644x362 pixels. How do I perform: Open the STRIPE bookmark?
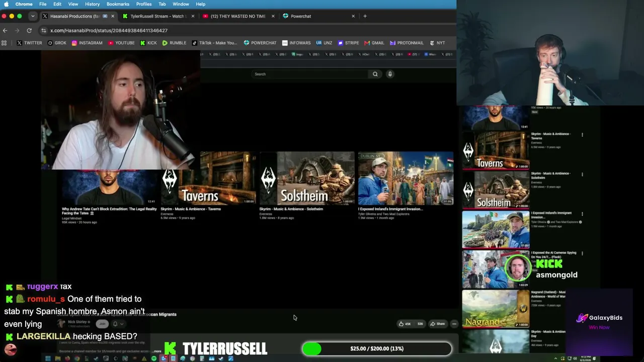pyautogui.click(x=348, y=43)
